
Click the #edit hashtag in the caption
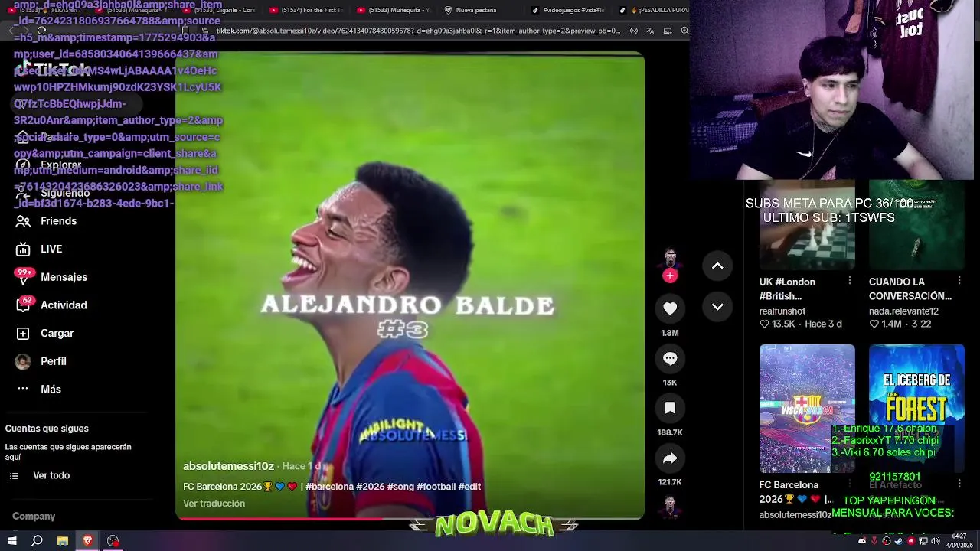tap(469, 487)
